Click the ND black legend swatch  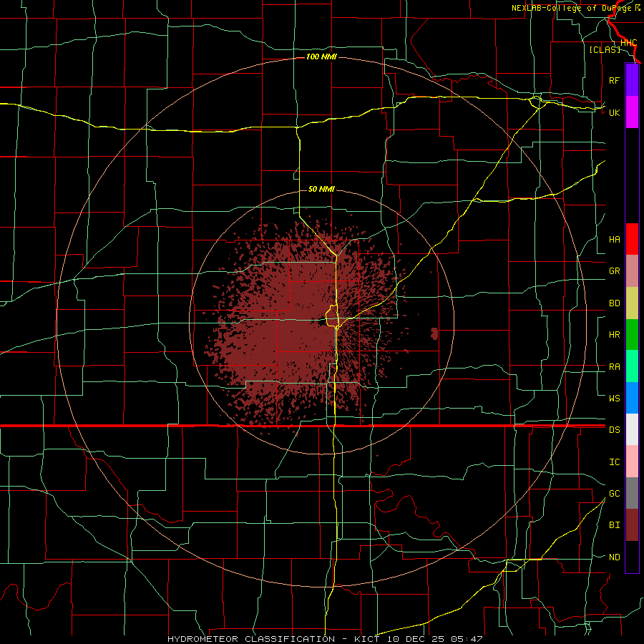(632, 557)
